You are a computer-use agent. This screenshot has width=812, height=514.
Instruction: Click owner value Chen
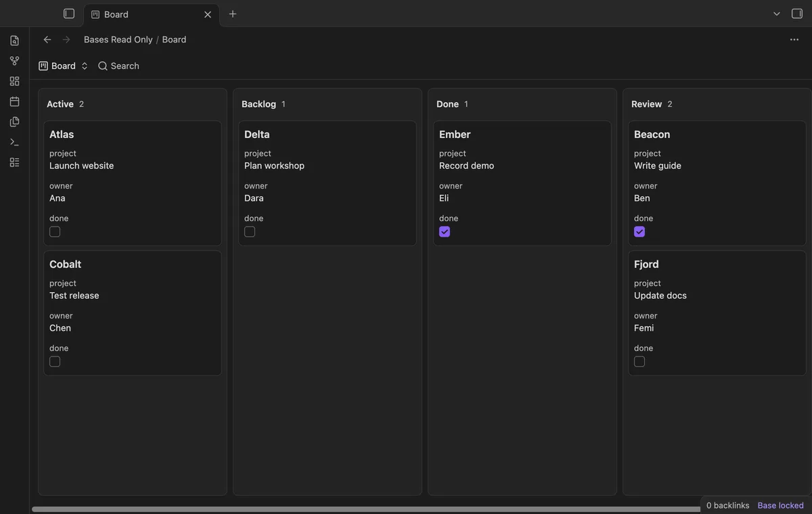click(60, 328)
